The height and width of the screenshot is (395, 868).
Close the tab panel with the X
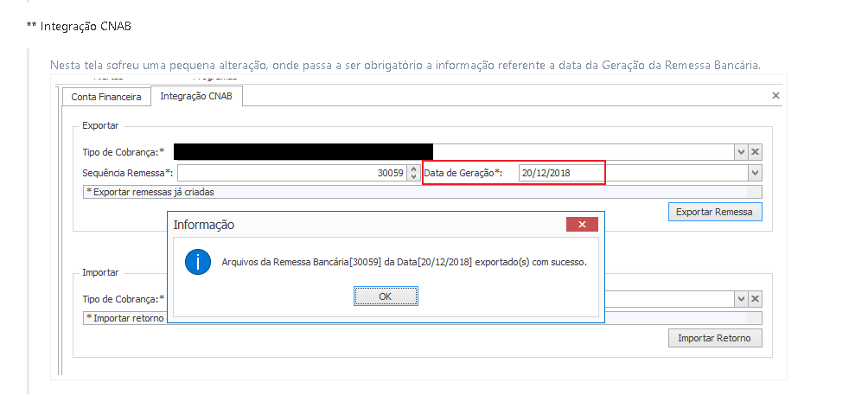pyautogui.click(x=775, y=96)
